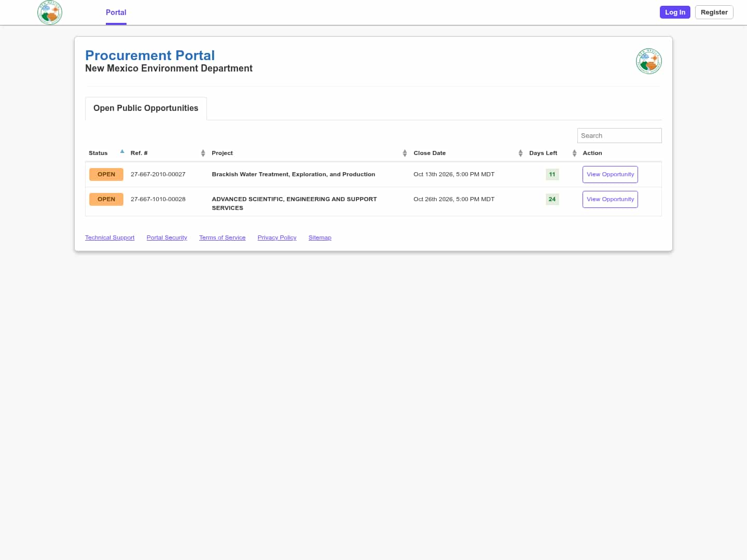The image size is (747, 560).
Task: Select the Open Public Opportunities tab
Action: pyautogui.click(x=146, y=108)
